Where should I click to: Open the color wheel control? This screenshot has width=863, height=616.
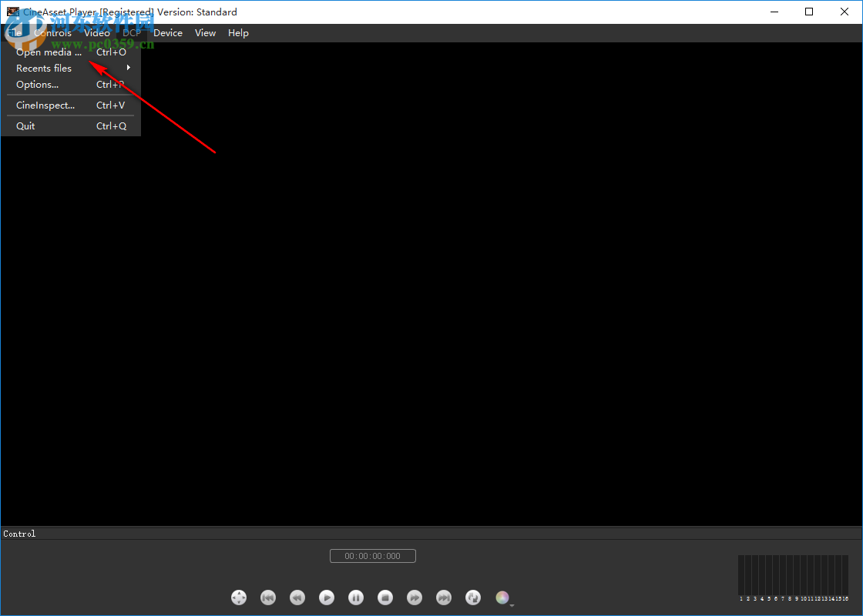(502, 597)
